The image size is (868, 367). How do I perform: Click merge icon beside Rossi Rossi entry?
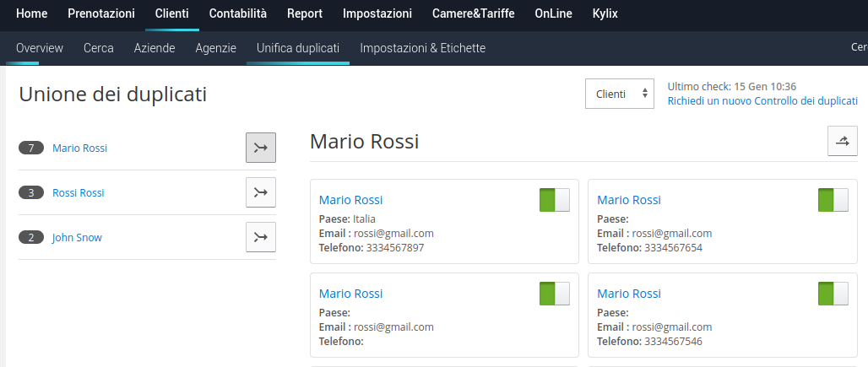(x=261, y=192)
